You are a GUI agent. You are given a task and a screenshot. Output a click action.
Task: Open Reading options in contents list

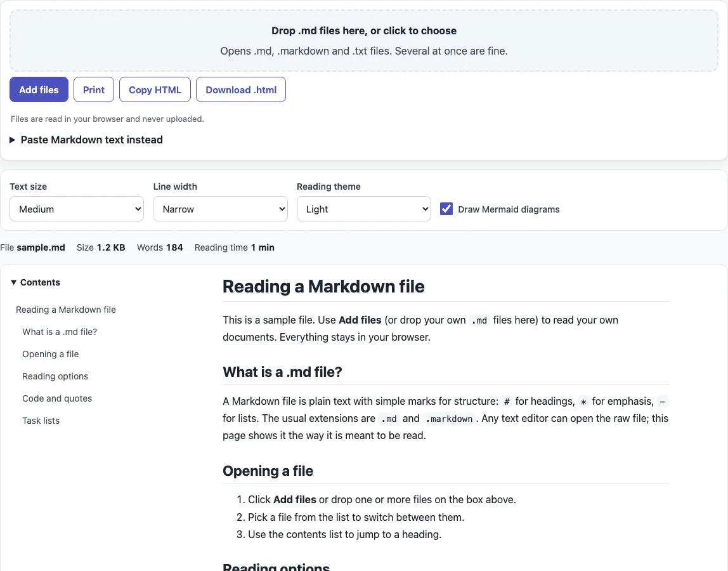[55, 376]
